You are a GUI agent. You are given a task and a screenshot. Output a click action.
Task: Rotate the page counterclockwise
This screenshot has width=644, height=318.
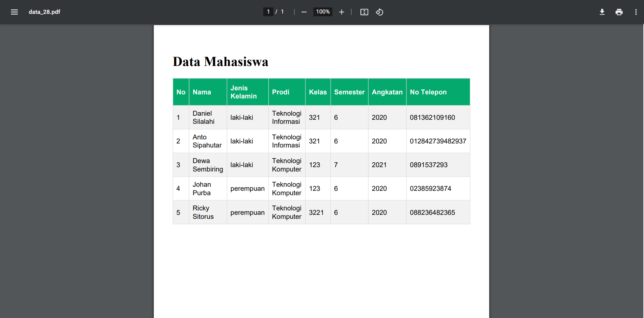[x=380, y=12]
